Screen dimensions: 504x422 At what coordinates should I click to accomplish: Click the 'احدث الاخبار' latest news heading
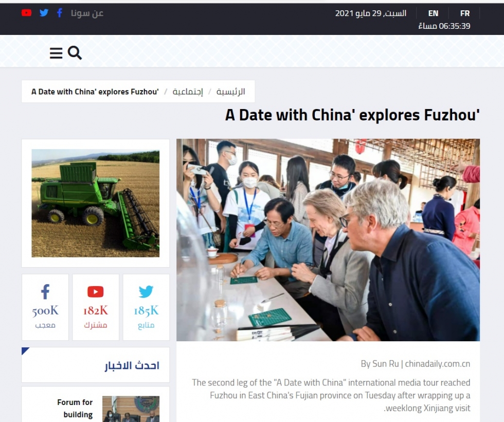pos(132,365)
